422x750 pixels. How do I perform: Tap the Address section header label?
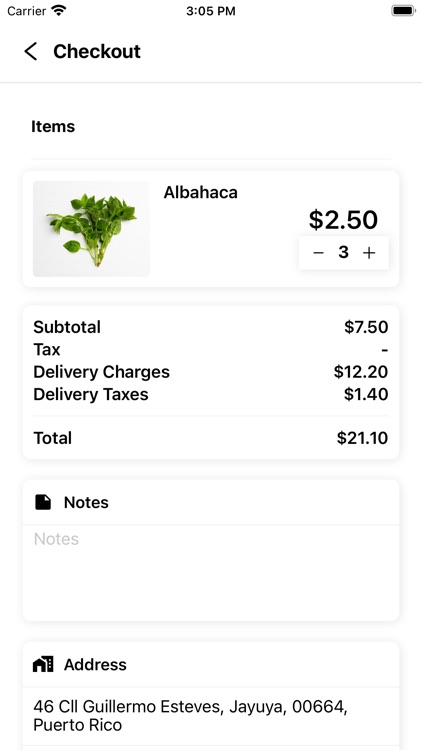pos(95,664)
